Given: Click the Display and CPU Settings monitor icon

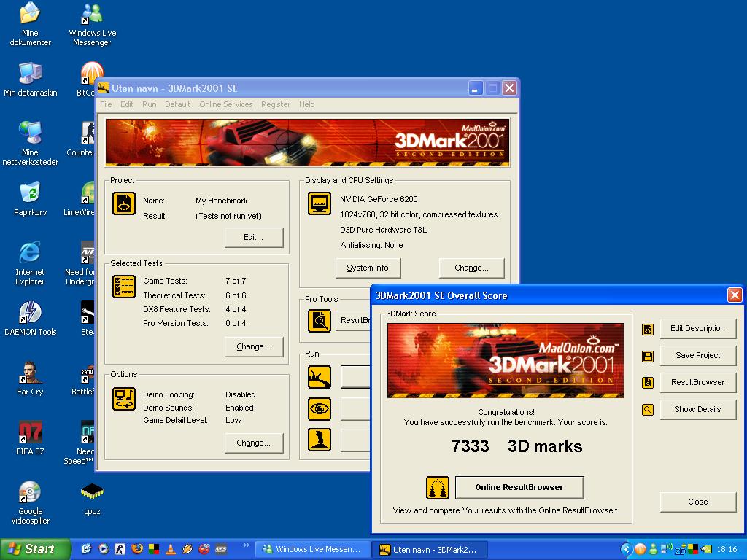Looking at the screenshot, I should coord(320,203).
